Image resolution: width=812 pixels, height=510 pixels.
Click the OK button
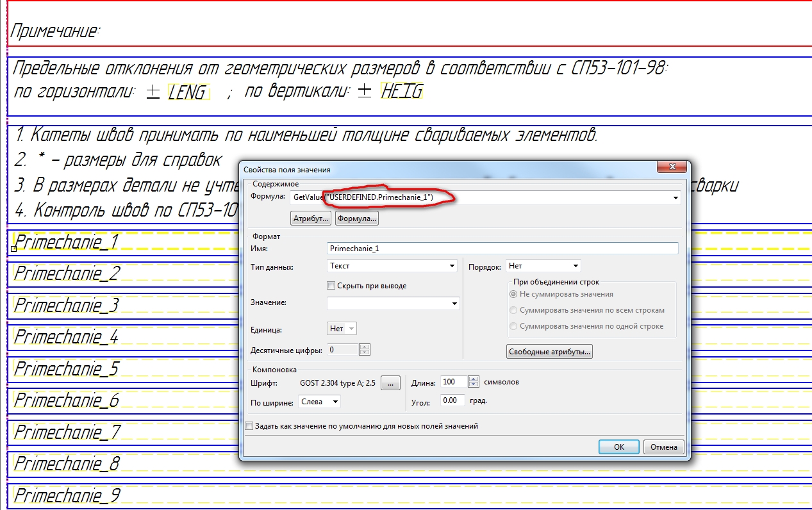[618, 447]
